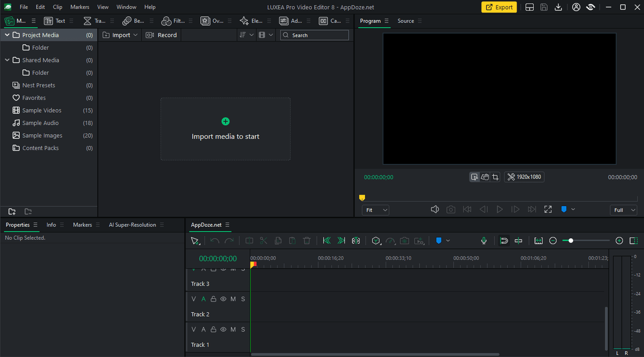Create a new folder in the media panel

12,212
